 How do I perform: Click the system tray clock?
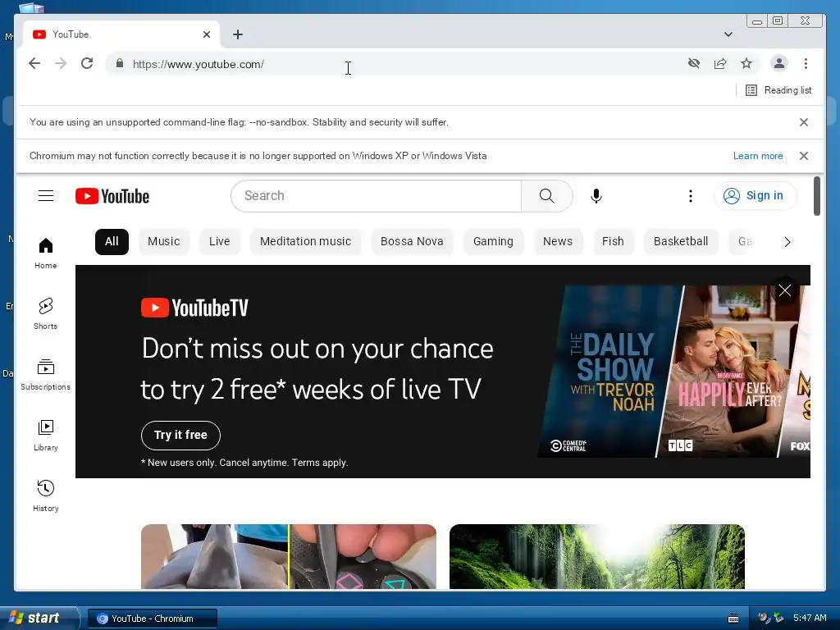(810, 618)
